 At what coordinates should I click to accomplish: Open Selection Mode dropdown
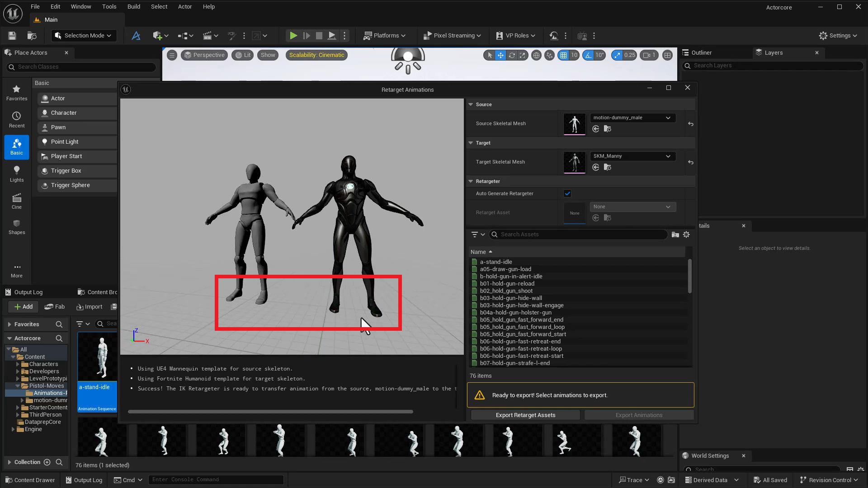(83, 36)
